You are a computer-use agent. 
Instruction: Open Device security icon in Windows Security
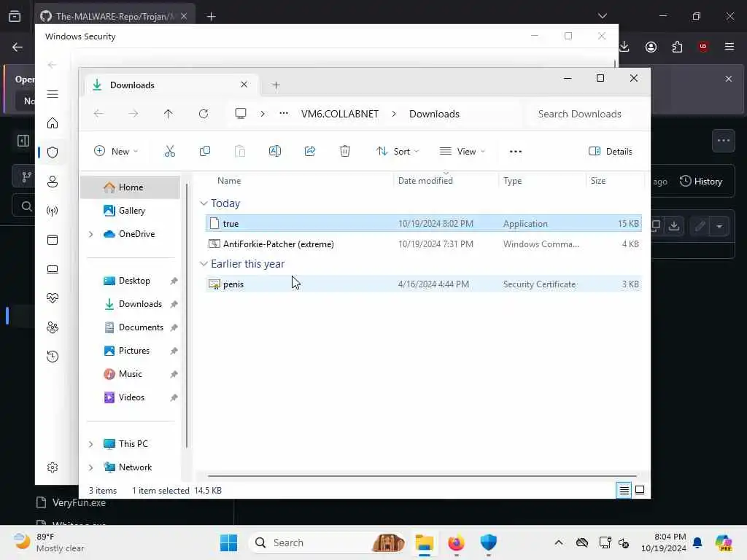click(x=53, y=269)
